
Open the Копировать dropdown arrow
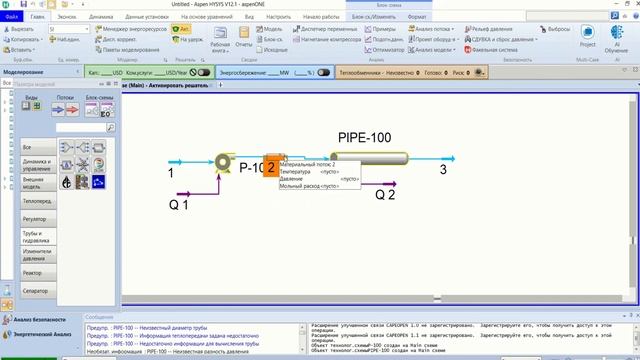click(42, 40)
